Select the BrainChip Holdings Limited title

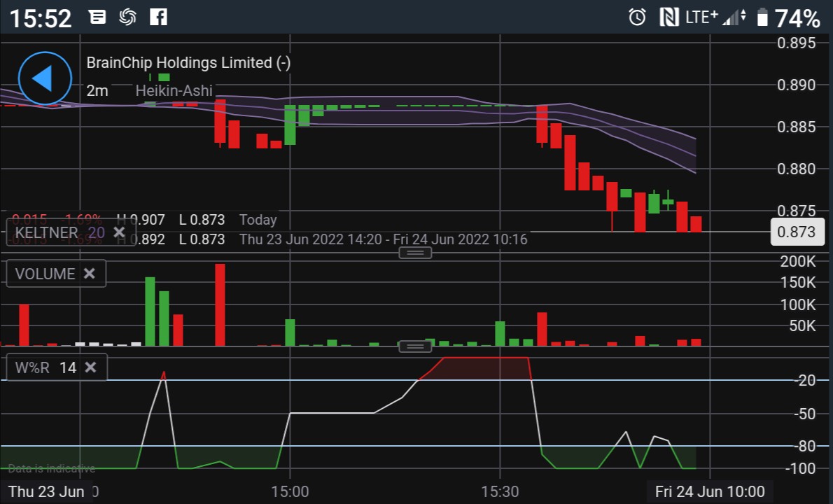pyautogui.click(x=188, y=62)
